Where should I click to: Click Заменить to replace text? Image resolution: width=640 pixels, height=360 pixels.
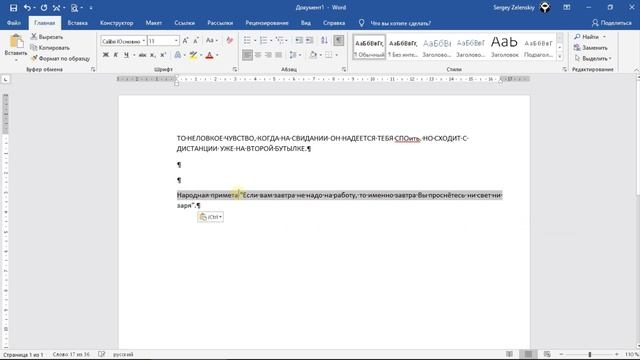click(591, 48)
